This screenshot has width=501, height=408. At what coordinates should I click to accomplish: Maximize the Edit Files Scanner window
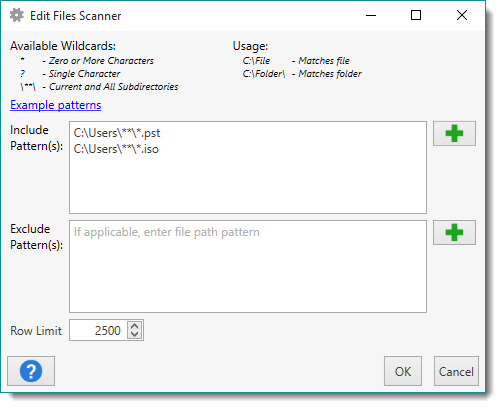(416, 15)
